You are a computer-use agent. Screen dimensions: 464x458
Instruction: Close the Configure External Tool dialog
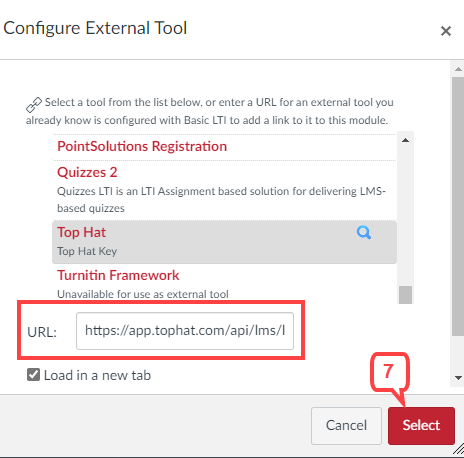point(446,31)
